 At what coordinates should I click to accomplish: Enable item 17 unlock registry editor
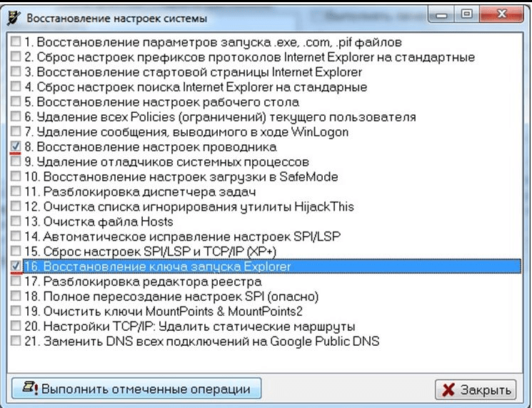pyautogui.click(x=15, y=281)
